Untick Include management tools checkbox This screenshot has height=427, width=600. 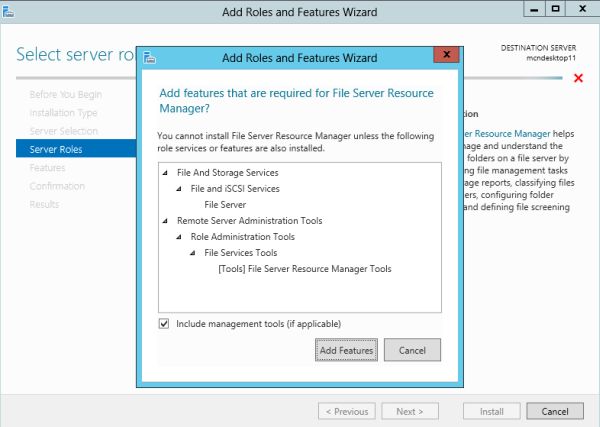(164, 324)
